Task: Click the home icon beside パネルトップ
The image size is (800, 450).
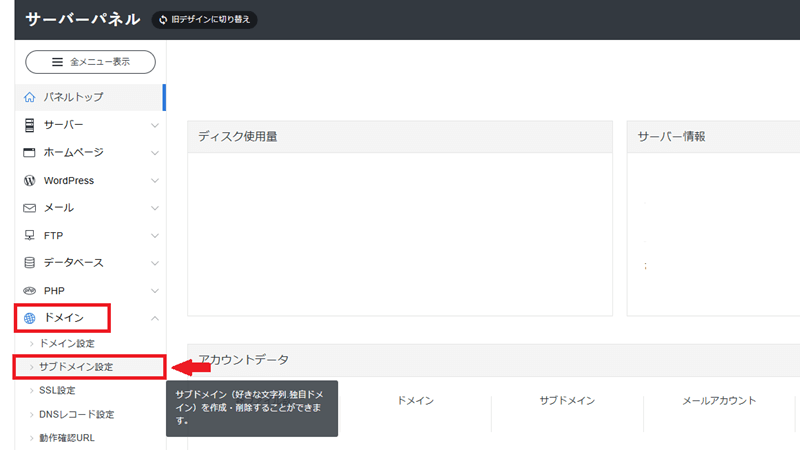Action: click(x=30, y=98)
